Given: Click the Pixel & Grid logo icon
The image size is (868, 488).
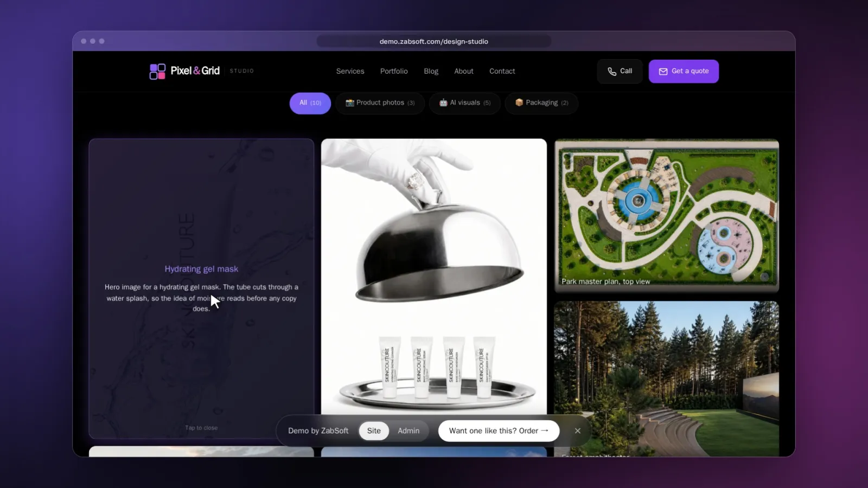Looking at the screenshot, I should [x=157, y=71].
